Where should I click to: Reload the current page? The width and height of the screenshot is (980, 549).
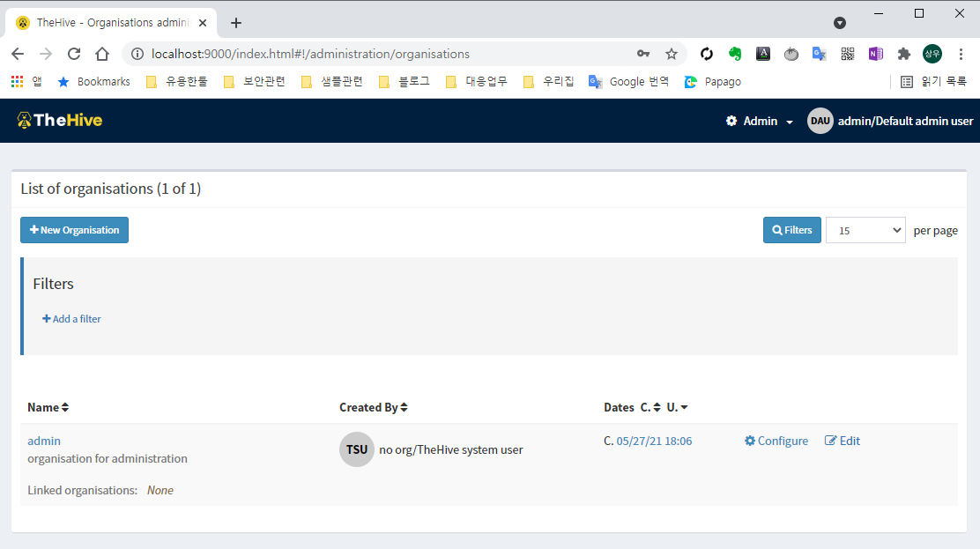coord(74,54)
